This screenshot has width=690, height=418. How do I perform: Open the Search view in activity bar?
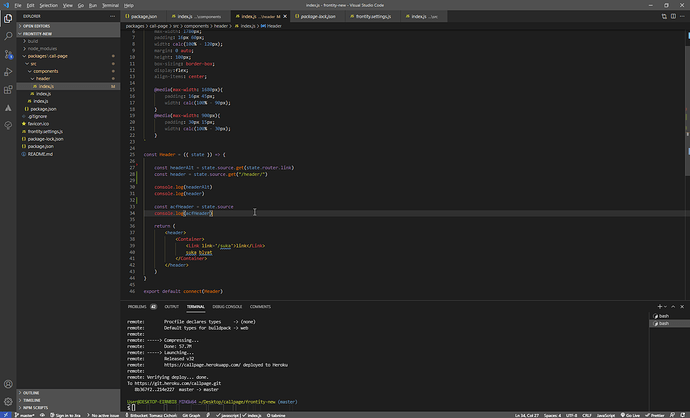pyautogui.click(x=8, y=34)
